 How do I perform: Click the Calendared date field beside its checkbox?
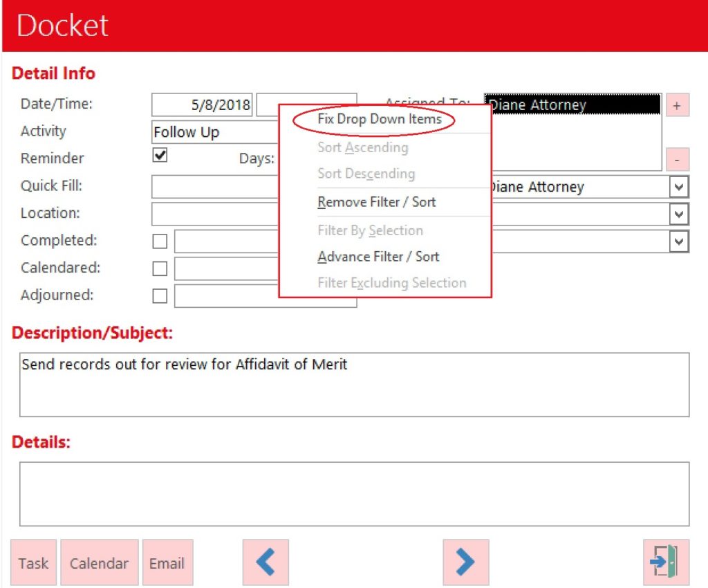tap(227, 268)
